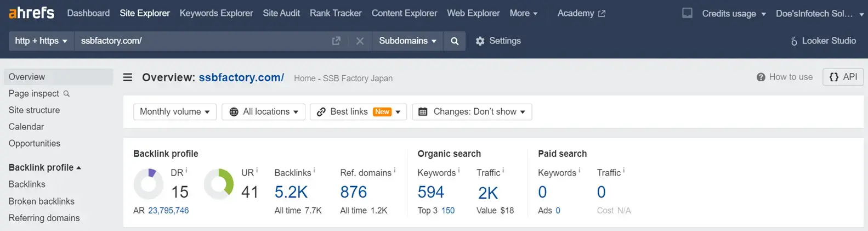
Task: Click the UR info icon
Action: click(257, 171)
